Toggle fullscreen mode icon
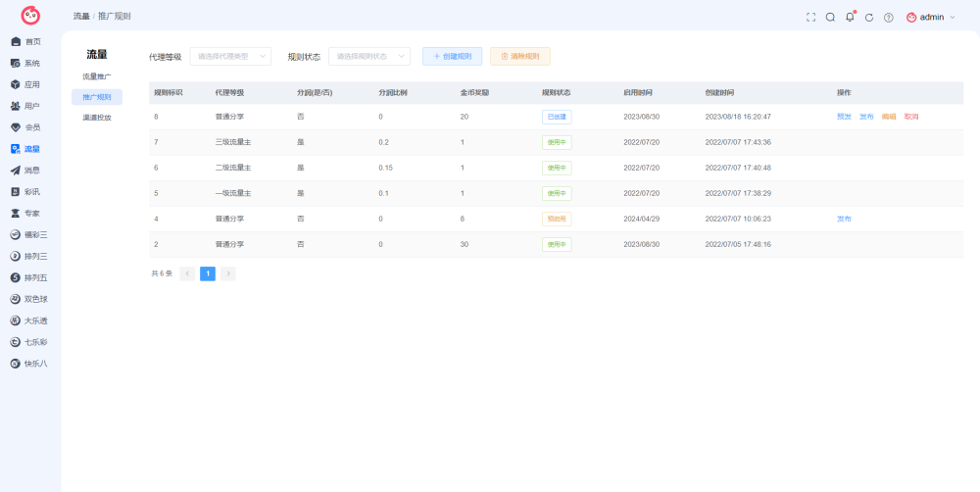Screen dimensions: 980x492 (x=810, y=18)
